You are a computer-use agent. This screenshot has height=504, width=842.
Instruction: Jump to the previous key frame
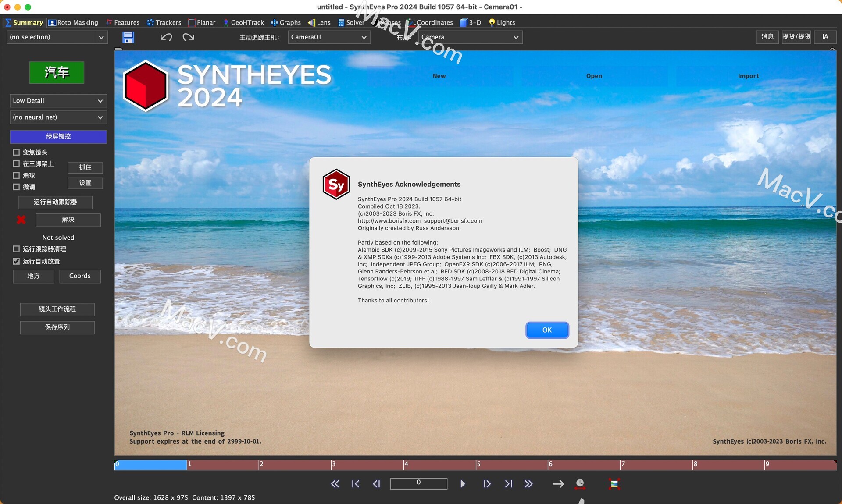(356, 484)
